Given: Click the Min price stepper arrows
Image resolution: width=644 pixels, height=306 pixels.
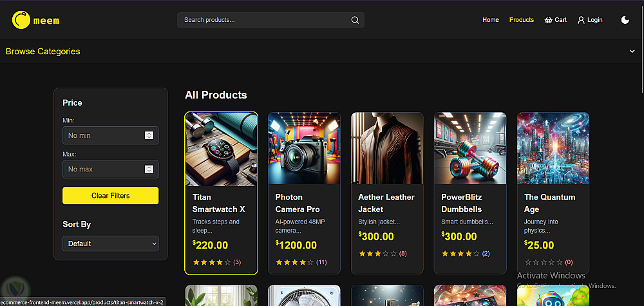Looking at the screenshot, I should (x=149, y=135).
